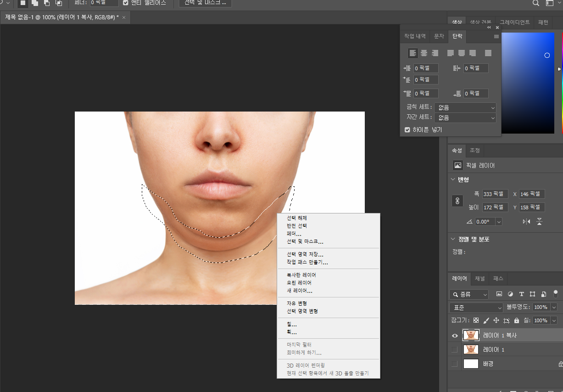Select the Add to selection mode icon
Image resolution: width=563 pixels, height=392 pixels.
point(35,3)
